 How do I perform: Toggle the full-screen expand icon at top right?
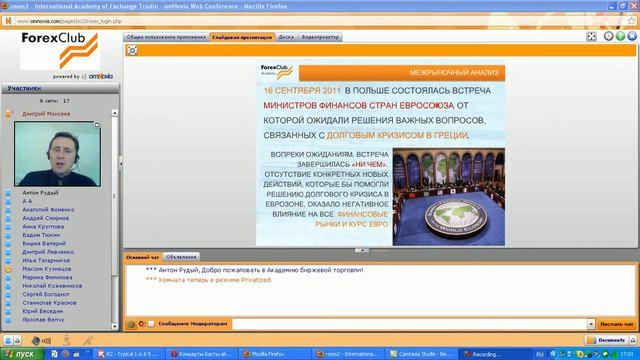pos(591,37)
